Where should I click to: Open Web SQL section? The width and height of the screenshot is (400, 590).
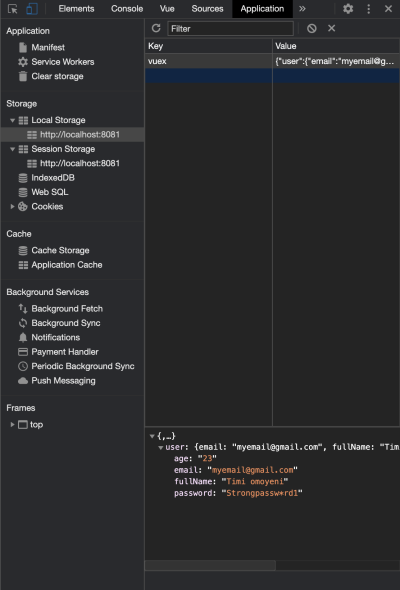pos(50,192)
